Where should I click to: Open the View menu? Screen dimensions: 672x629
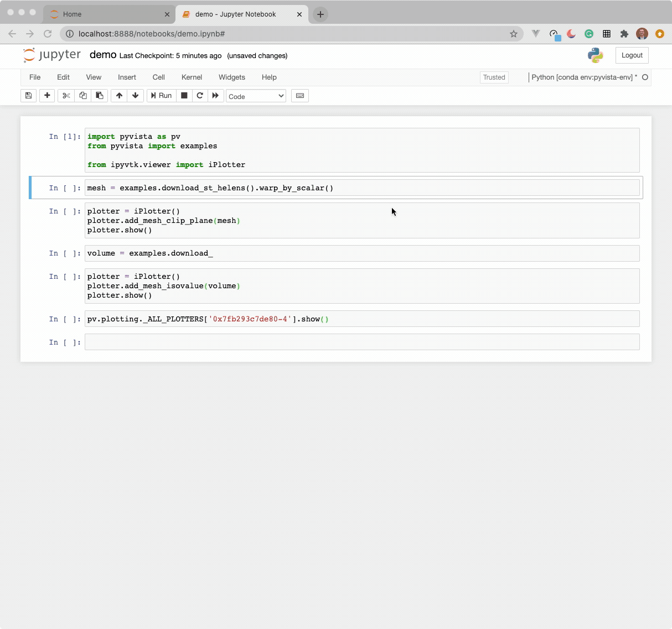(94, 77)
